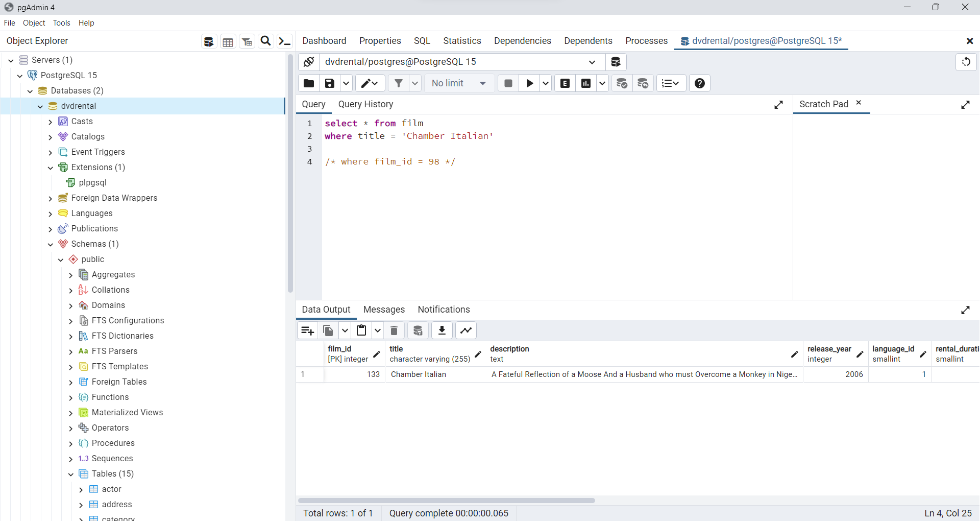This screenshot has height=521, width=980.
Task: Open the File menu
Action: tap(9, 23)
